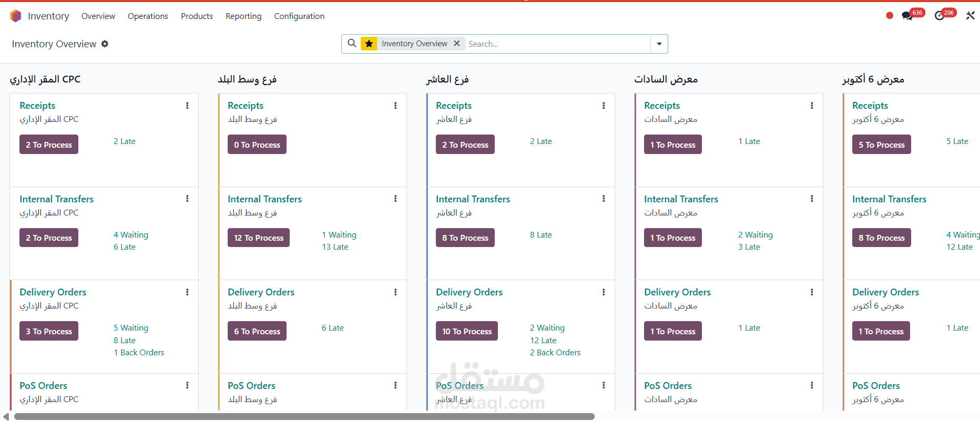Image resolution: width=980 pixels, height=421 pixels.
Task: Click '0 To Process' in فرع وسط البلد Receipts
Action: tap(257, 145)
